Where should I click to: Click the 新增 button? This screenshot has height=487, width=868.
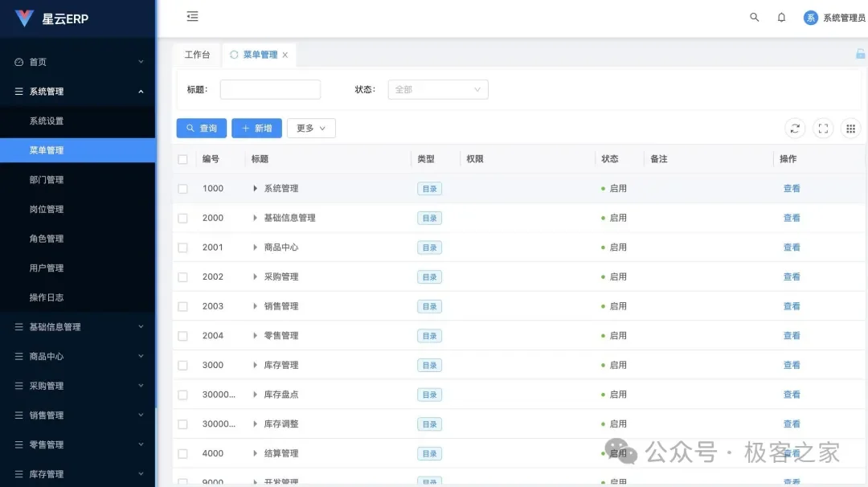point(256,128)
